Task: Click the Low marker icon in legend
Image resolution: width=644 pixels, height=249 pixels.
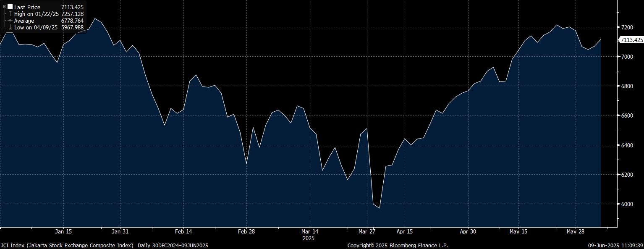Action: 10,27
